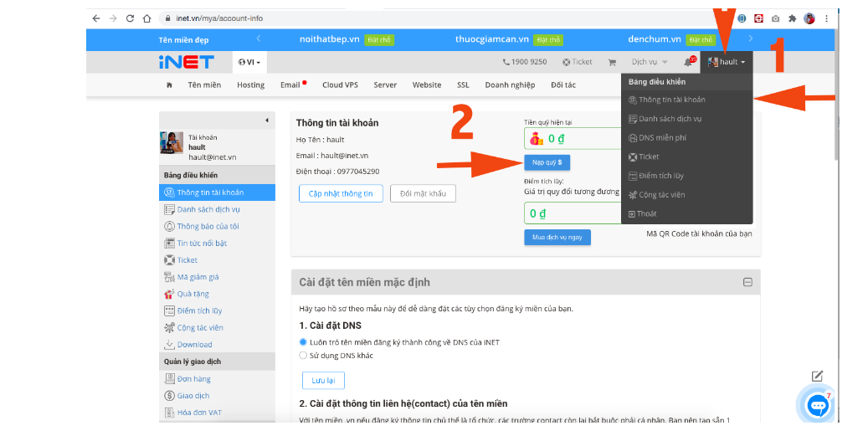Image resolution: width=868 pixels, height=431 pixels.
Task: Click Đổi mật khẩu button
Action: point(423,193)
